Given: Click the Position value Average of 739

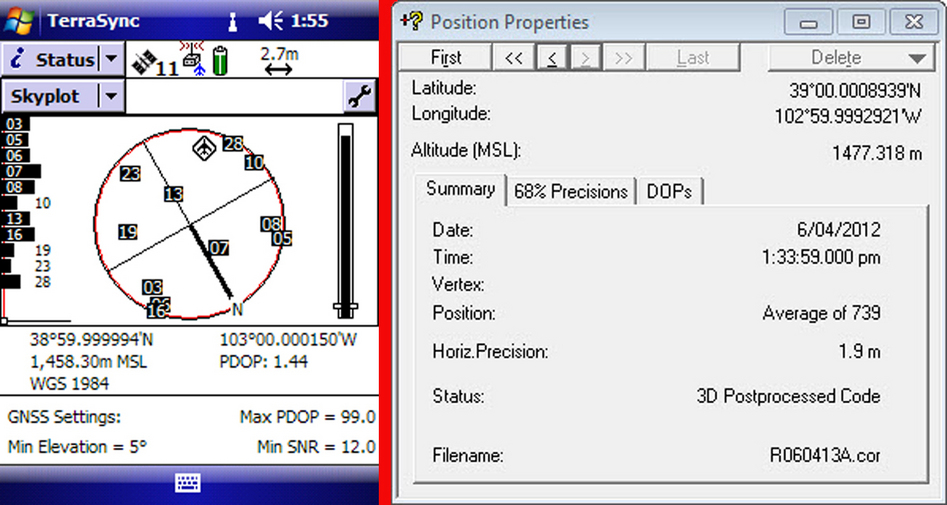Looking at the screenshot, I should pos(821,314).
